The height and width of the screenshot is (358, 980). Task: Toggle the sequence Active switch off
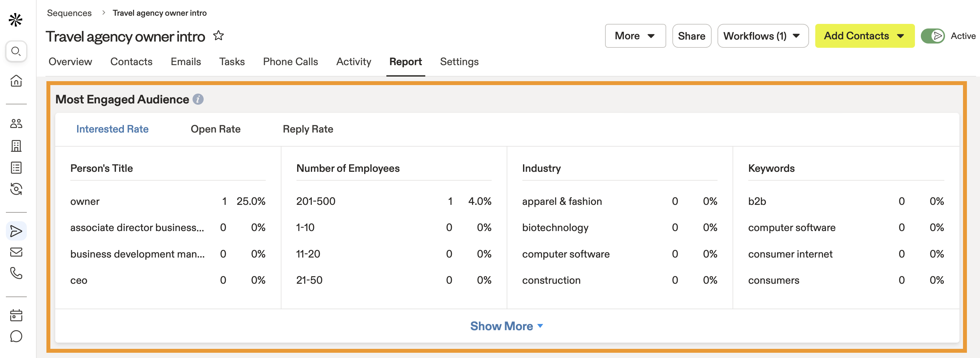pos(933,36)
